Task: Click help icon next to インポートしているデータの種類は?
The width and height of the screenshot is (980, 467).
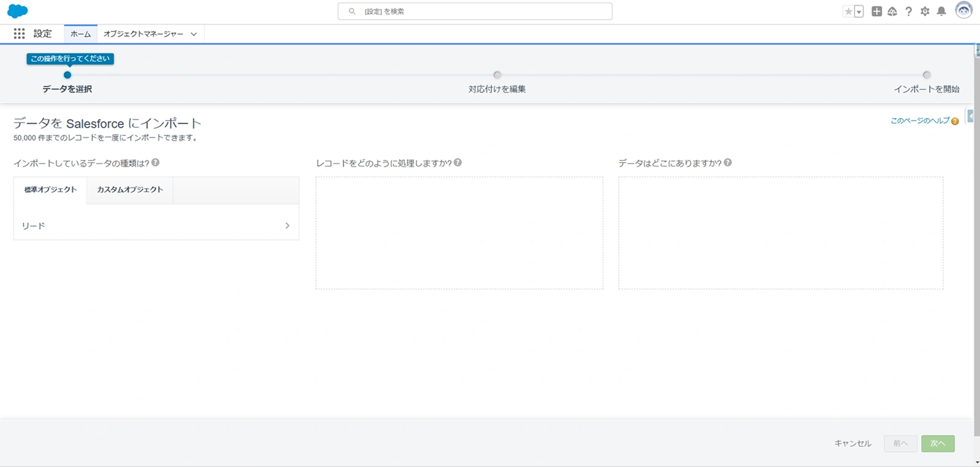Action: tap(156, 163)
